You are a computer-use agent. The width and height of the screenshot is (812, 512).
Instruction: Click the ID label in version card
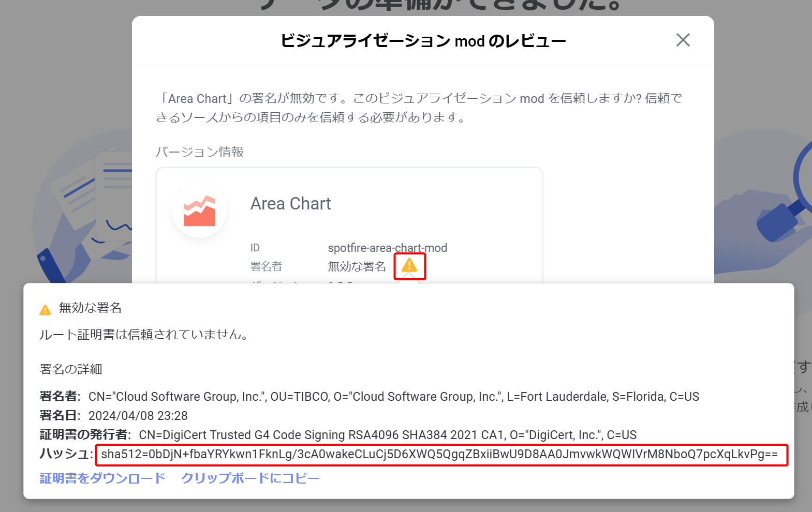pyautogui.click(x=255, y=248)
